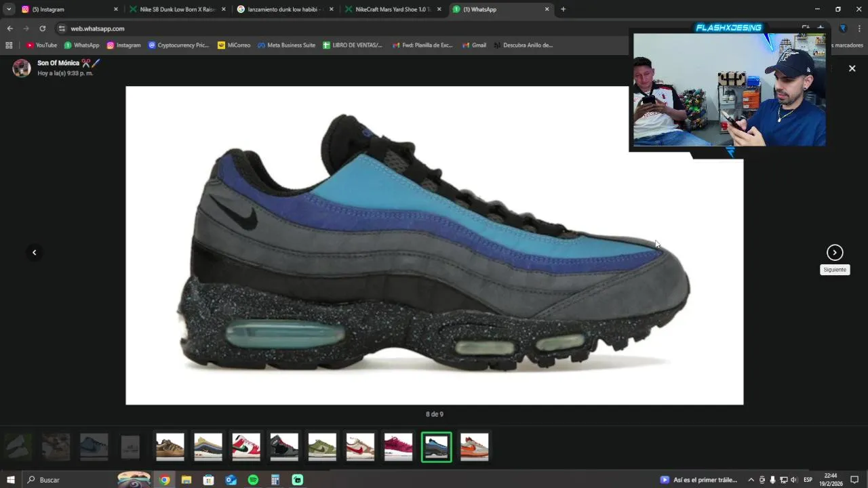This screenshot has height=488, width=868.
Task: Select the brown sneaker thumbnail
Action: pyautogui.click(x=170, y=447)
